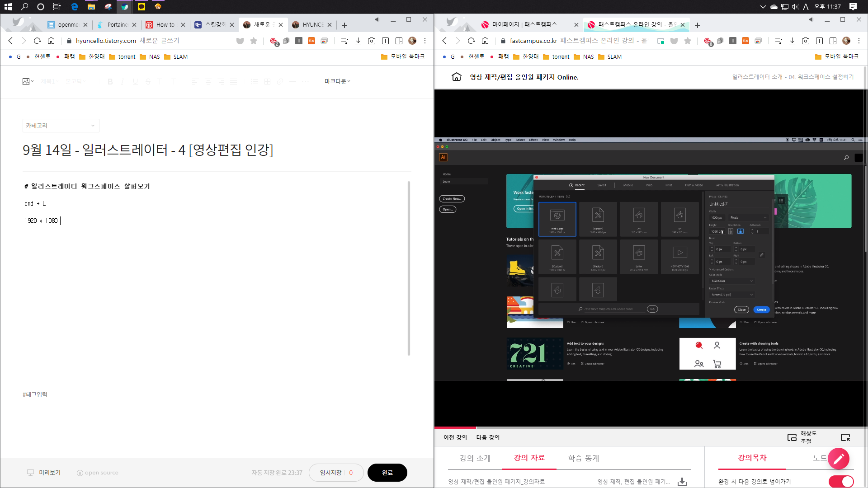Screen dimensions: 868x488
Task: Click the bold formatting icon in editor
Action: (x=110, y=81)
